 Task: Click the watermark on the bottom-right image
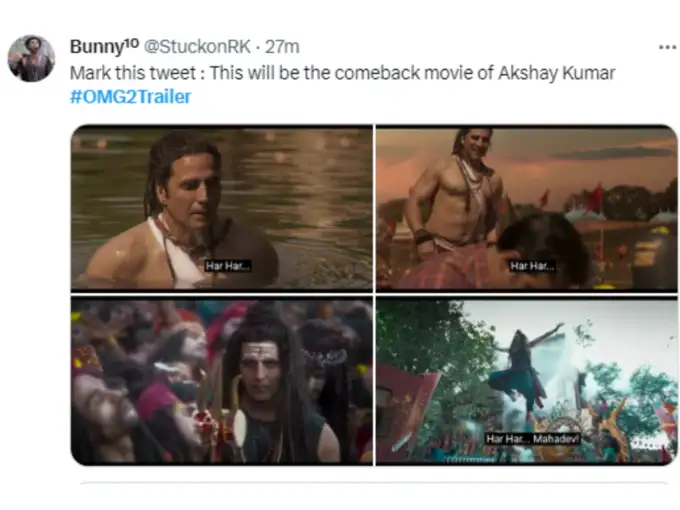[x=649, y=444]
